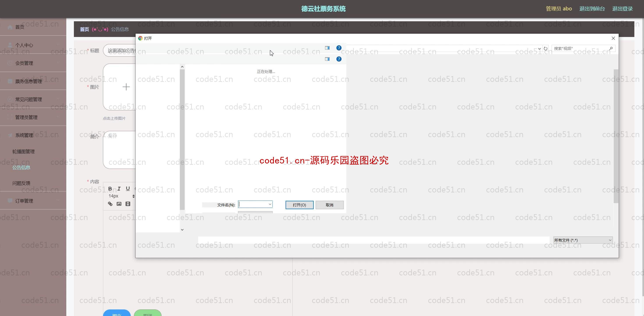Image resolution: width=644 pixels, height=316 pixels.
Task: Close the 打开 file dialog
Action: [613, 38]
